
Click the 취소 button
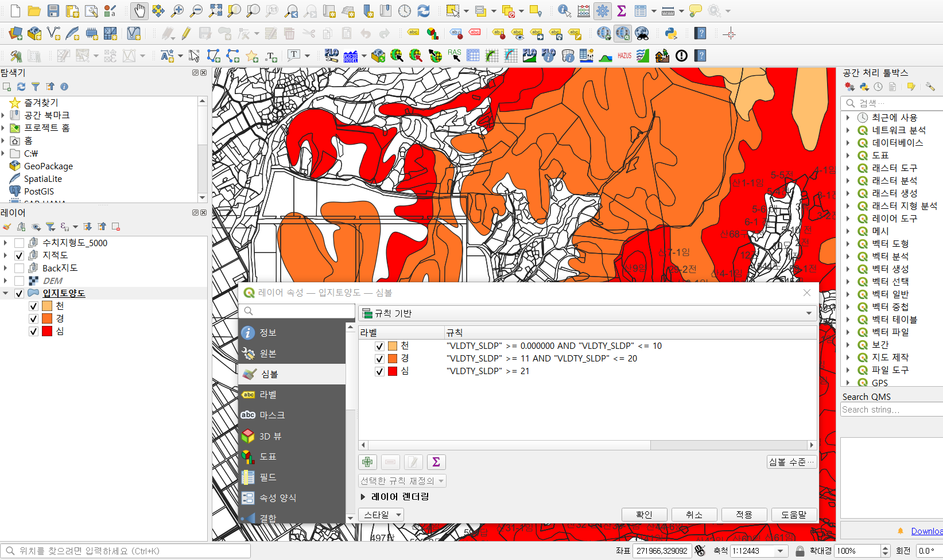click(x=694, y=515)
